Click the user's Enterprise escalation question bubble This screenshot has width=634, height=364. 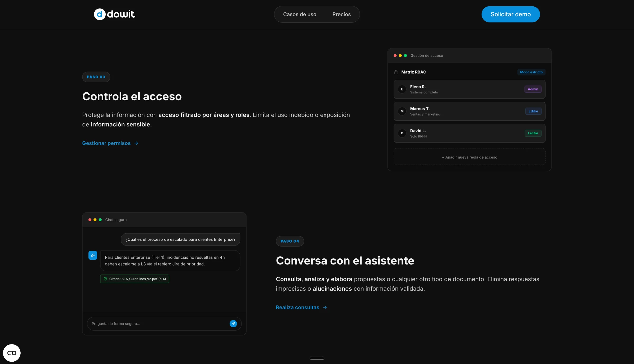coord(180,239)
